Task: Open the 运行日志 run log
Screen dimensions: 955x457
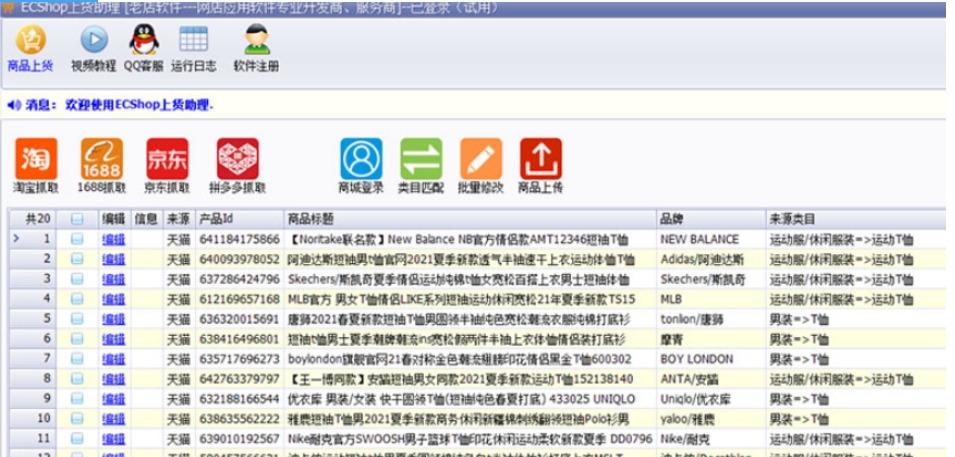Action: coord(194,49)
